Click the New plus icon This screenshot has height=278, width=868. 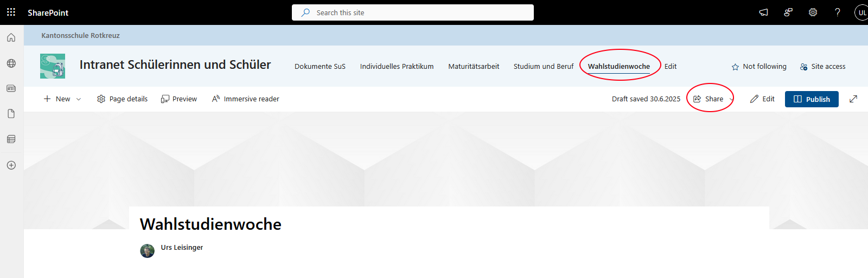[x=47, y=99]
